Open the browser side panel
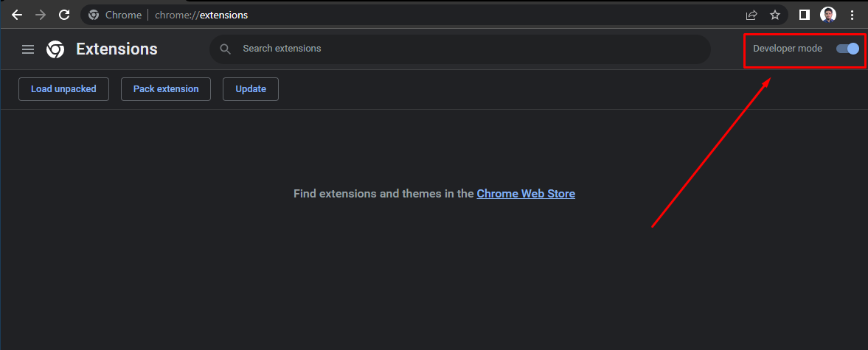Image resolution: width=868 pixels, height=350 pixels. pyautogui.click(x=805, y=15)
